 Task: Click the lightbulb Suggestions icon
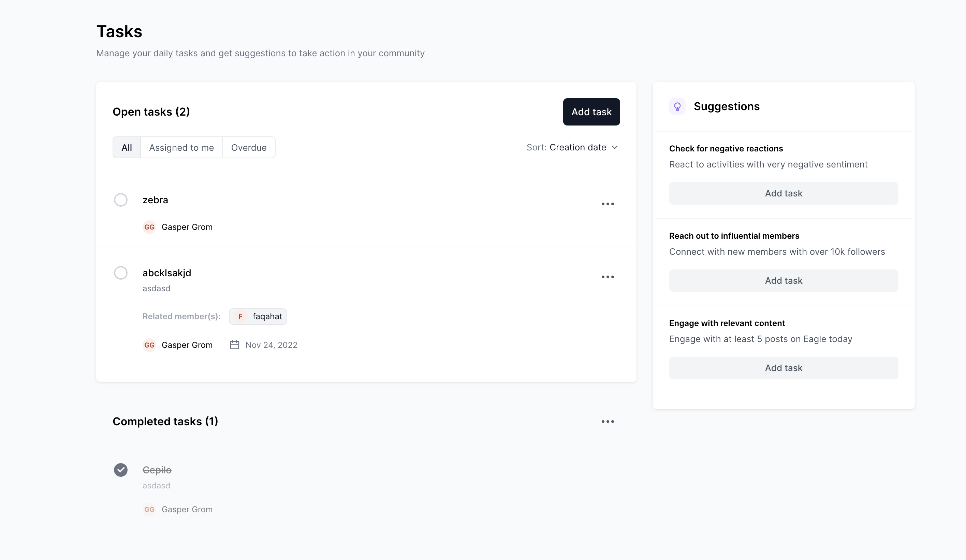[x=677, y=106]
